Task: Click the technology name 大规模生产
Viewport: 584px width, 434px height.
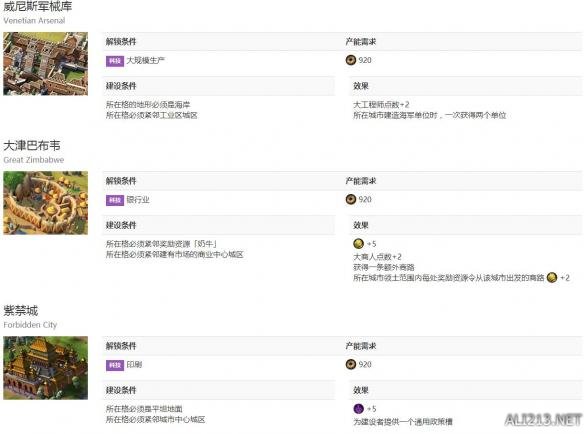Action: click(146, 60)
